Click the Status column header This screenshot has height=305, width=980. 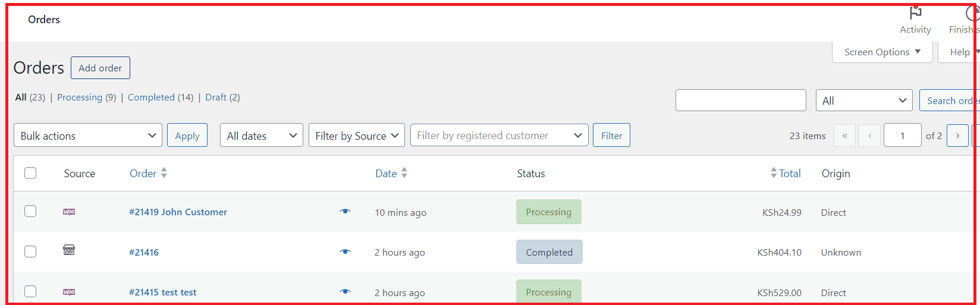(531, 173)
